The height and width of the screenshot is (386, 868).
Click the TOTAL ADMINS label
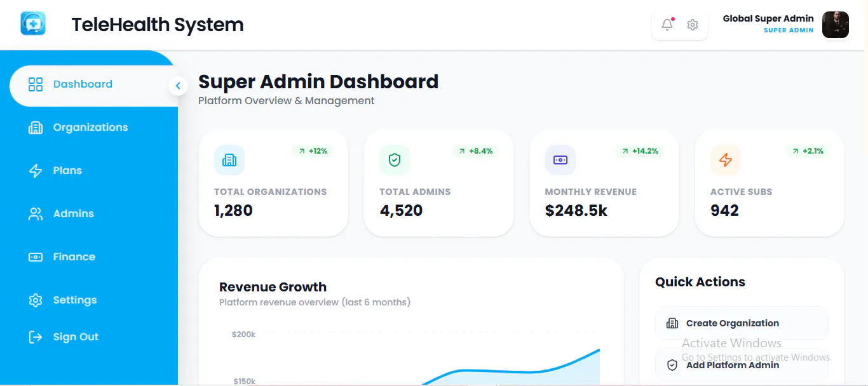pos(415,192)
